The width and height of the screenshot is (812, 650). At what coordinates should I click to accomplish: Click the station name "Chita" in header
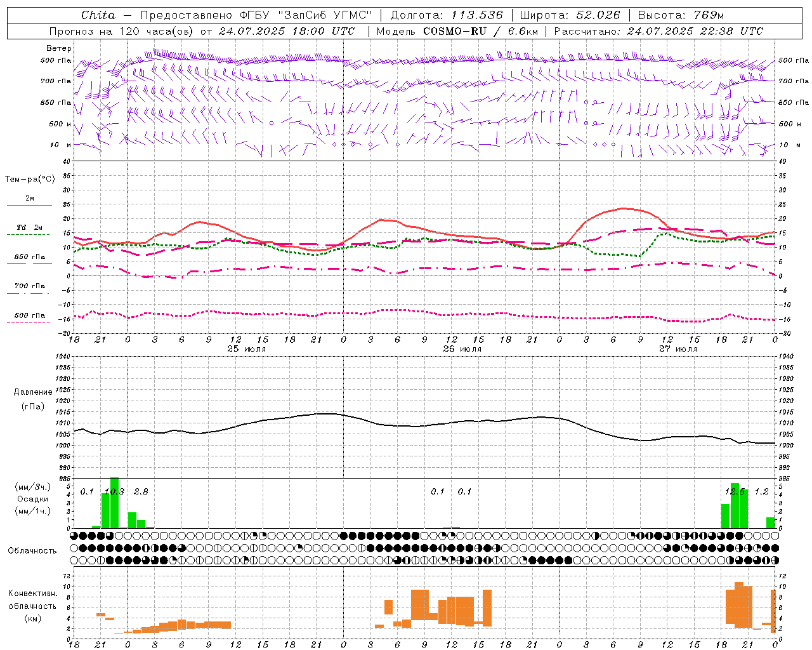(x=98, y=15)
